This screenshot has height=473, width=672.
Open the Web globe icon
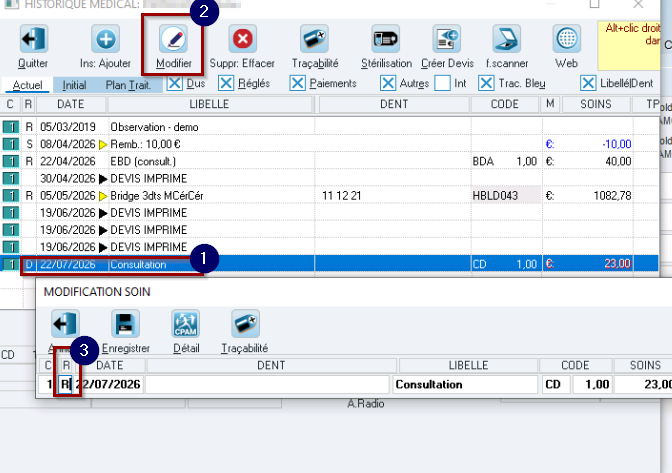click(x=567, y=39)
